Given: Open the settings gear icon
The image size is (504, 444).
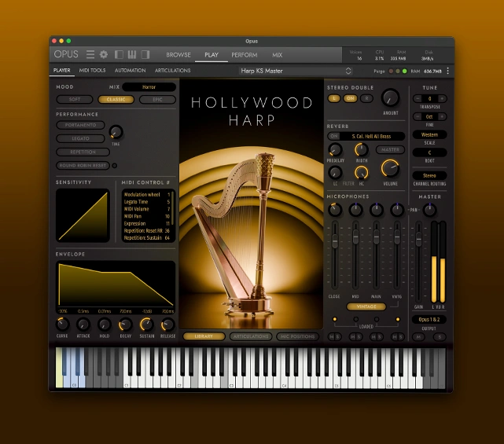Looking at the screenshot, I should click(104, 54).
